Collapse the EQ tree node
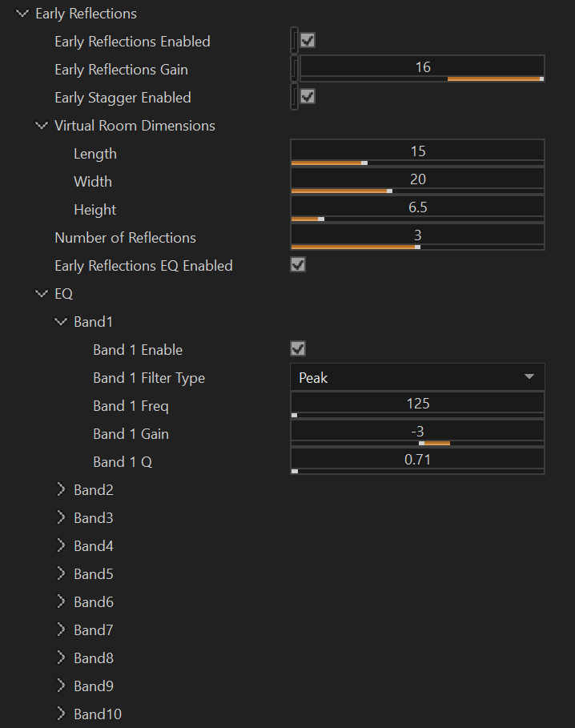Image resolution: width=575 pixels, height=728 pixels. click(42, 293)
